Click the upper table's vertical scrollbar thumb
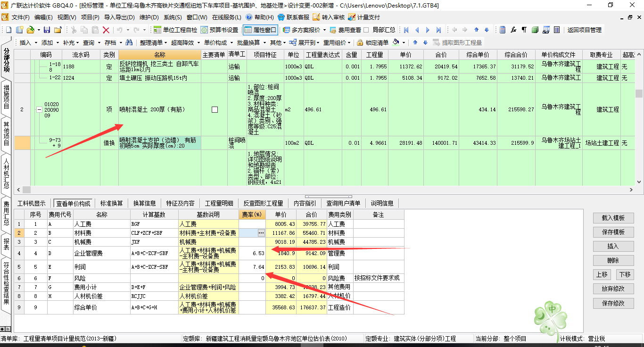 click(x=639, y=93)
